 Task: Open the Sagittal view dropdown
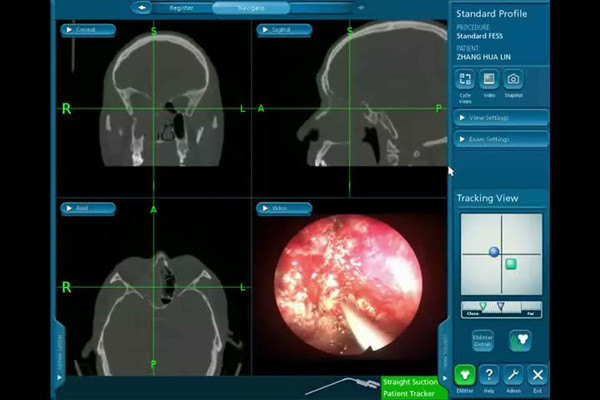(284, 30)
